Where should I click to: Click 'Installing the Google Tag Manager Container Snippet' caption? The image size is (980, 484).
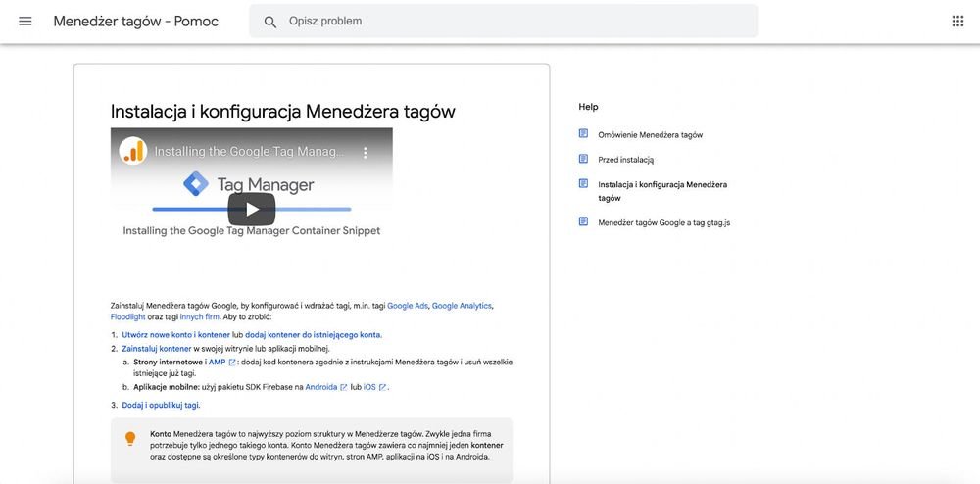(251, 230)
